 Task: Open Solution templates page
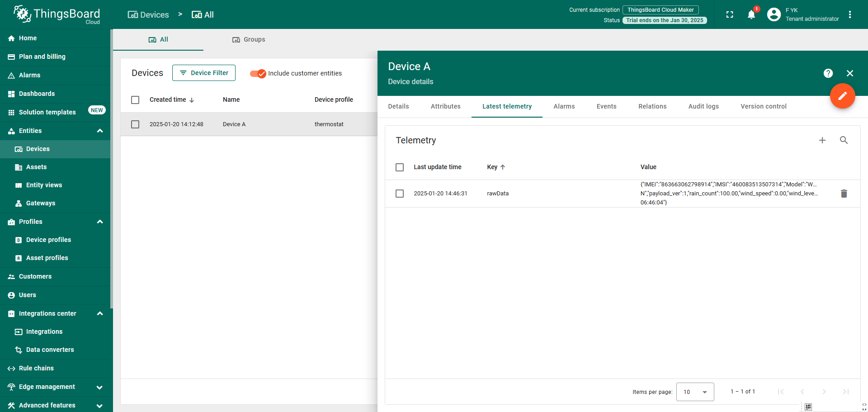(x=55, y=112)
